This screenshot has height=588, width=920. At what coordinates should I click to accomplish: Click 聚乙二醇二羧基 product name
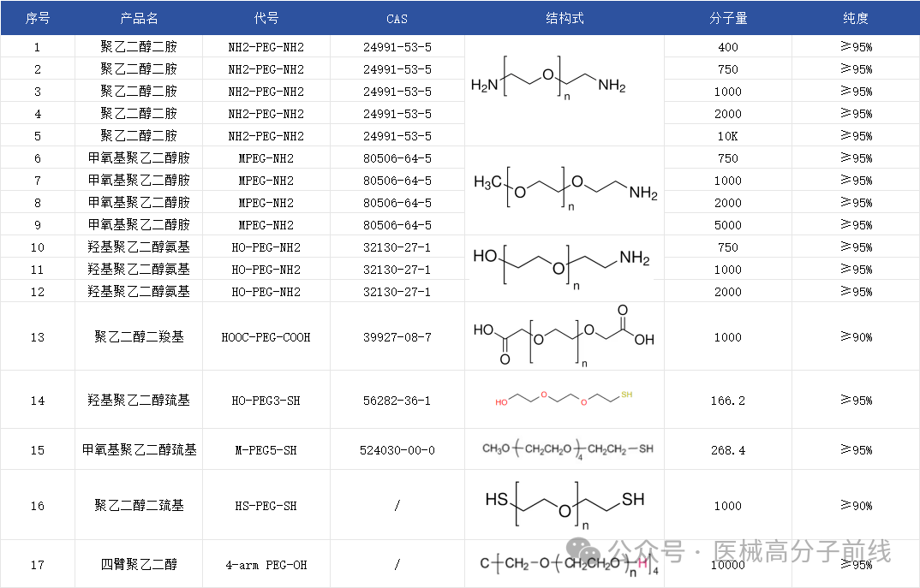[139, 336]
